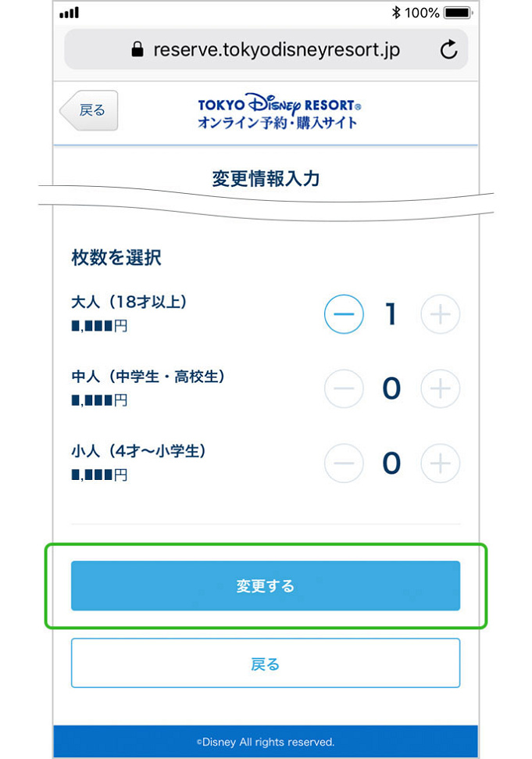The image size is (532, 759).
Task: Increase the 大人 adult ticket count
Action: pos(441,314)
